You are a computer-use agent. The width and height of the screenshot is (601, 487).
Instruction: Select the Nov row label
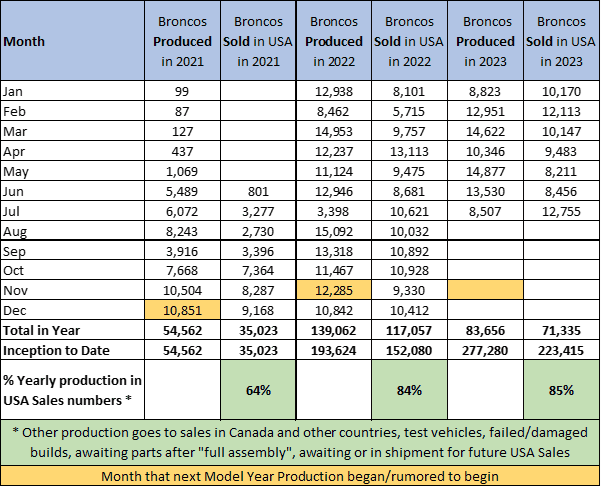pos(72,290)
